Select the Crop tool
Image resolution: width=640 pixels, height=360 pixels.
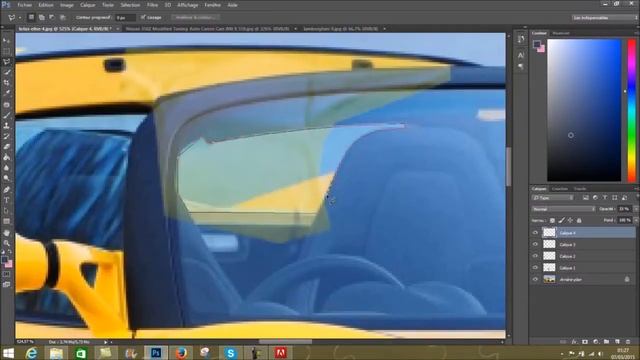coord(7,82)
